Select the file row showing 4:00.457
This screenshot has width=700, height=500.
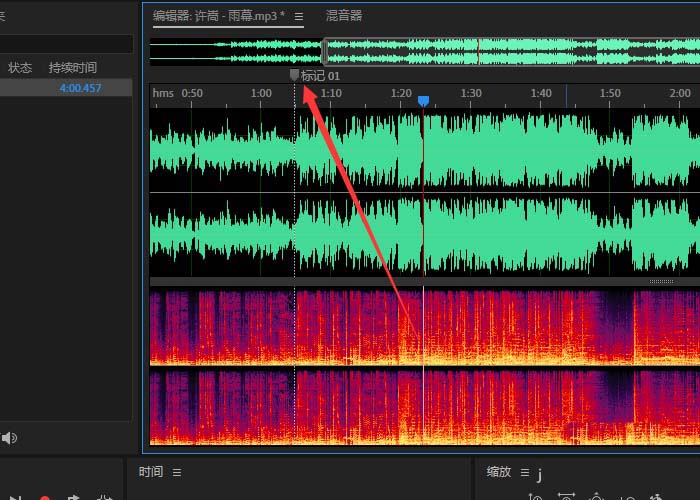point(66,88)
